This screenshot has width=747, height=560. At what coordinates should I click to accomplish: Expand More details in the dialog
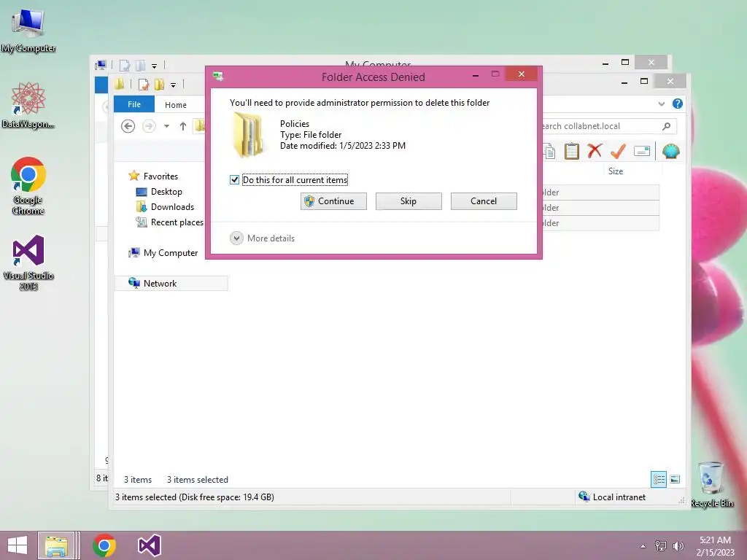point(263,238)
